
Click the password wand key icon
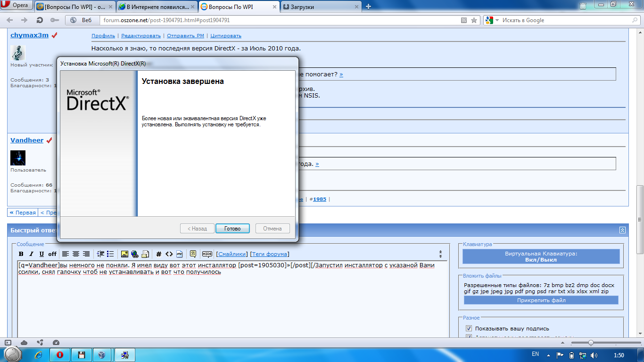click(x=54, y=20)
